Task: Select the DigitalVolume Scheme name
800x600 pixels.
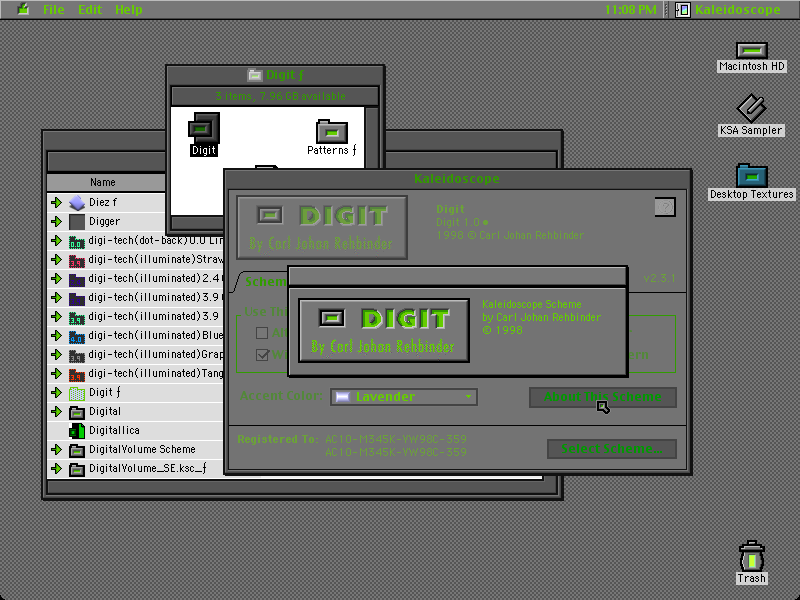Action: pyautogui.click(x=142, y=449)
